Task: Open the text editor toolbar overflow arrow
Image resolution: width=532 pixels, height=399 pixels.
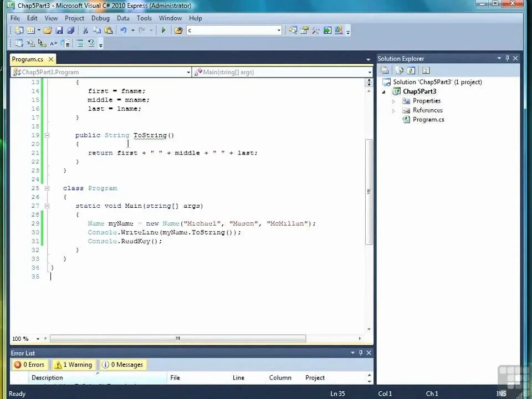Action: click(x=101, y=45)
